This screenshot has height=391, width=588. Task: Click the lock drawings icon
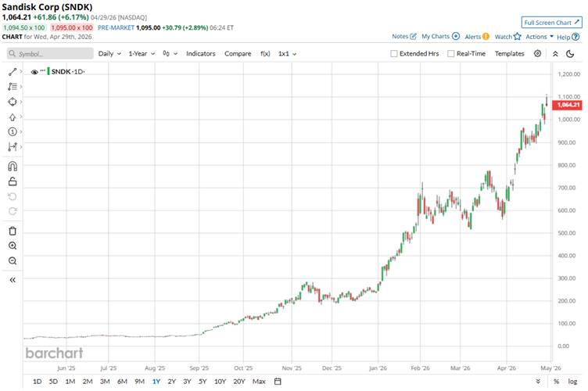coord(13,181)
